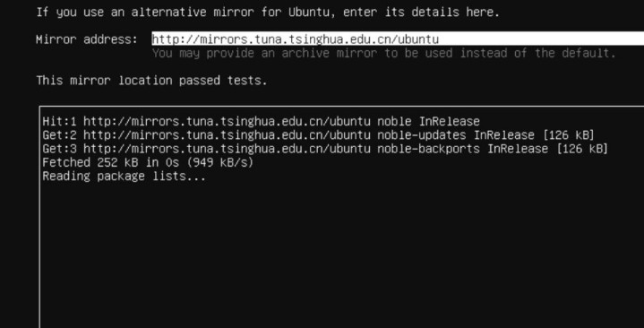This screenshot has height=328, width=644.
Task: Select the 'Get:2' noble-updates log line
Action: pyautogui.click(x=318, y=134)
